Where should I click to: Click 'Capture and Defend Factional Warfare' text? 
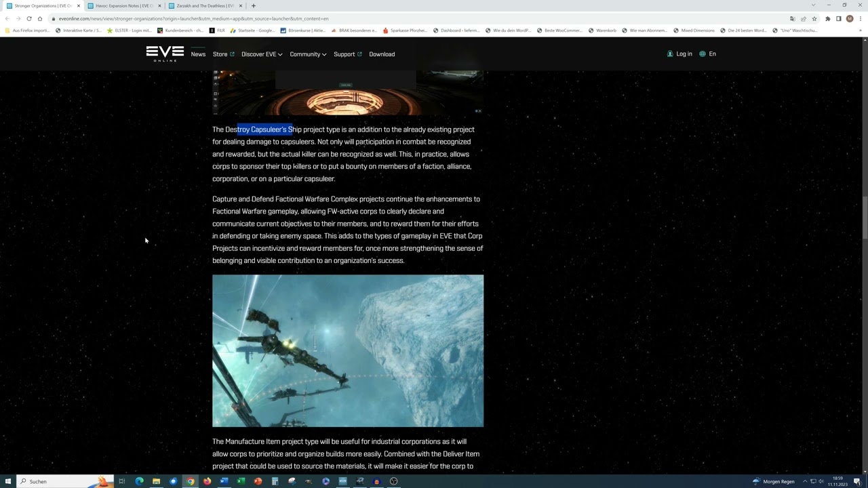[x=270, y=199]
